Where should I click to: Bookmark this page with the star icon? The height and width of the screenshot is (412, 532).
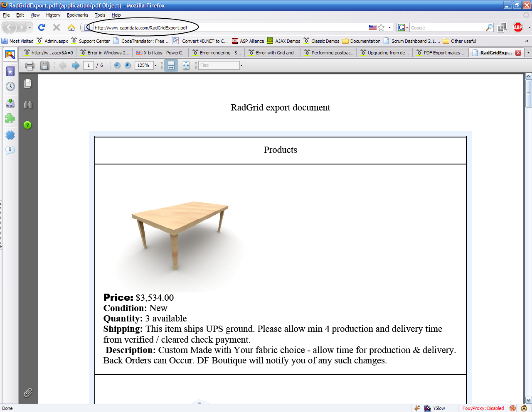click(x=381, y=27)
